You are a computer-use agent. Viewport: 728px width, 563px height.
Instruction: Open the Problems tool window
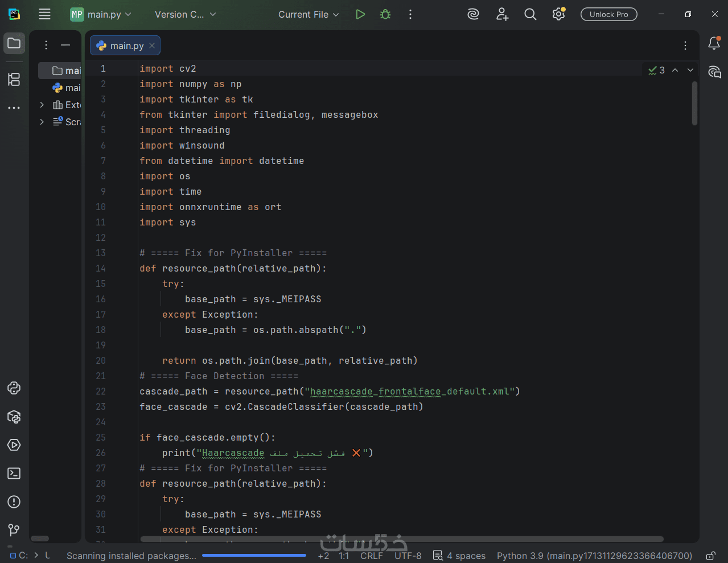pos(14,502)
